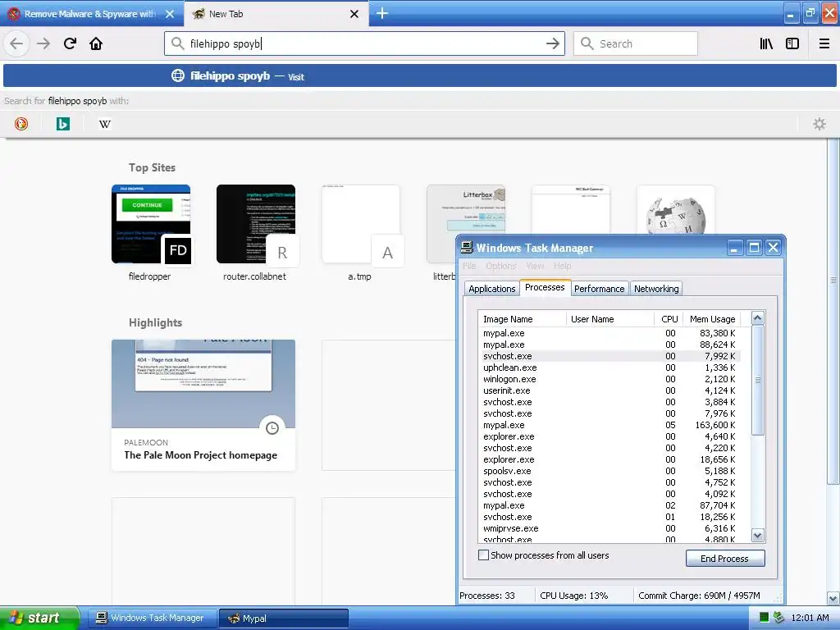This screenshot has width=840, height=630.
Task: Open a new browser tab
Action: click(x=381, y=13)
